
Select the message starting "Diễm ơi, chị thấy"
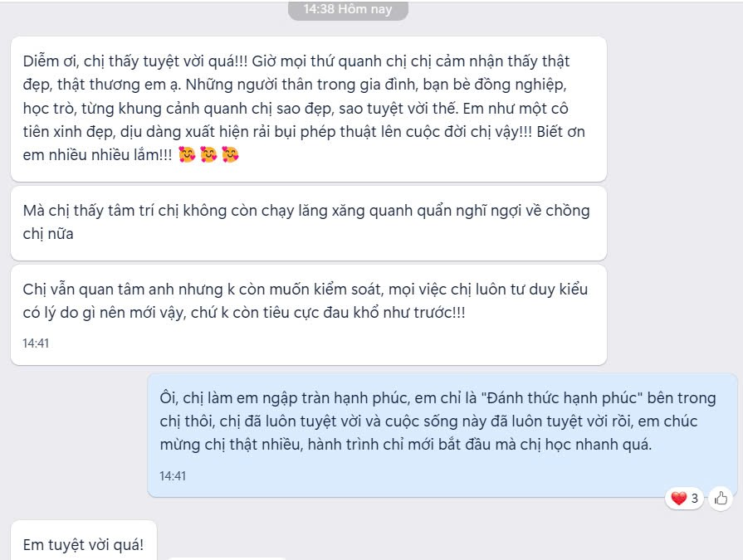click(x=309, y=109)
